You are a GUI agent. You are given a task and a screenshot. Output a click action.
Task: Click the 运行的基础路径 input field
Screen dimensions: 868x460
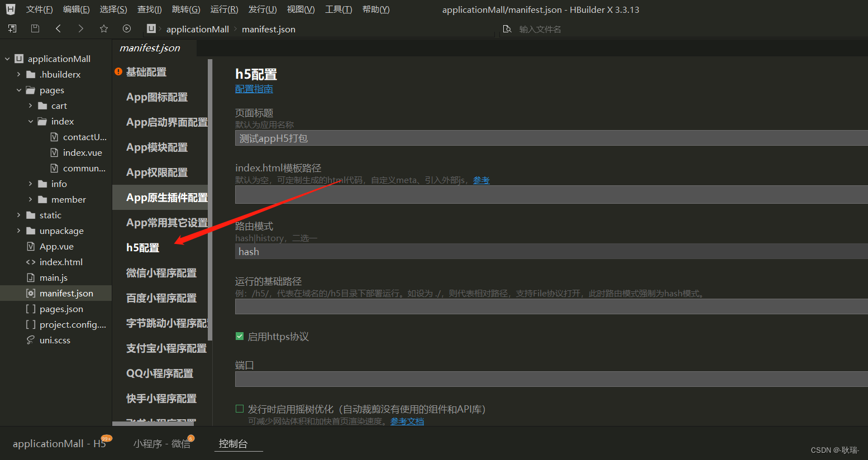(x=551, y=306)
